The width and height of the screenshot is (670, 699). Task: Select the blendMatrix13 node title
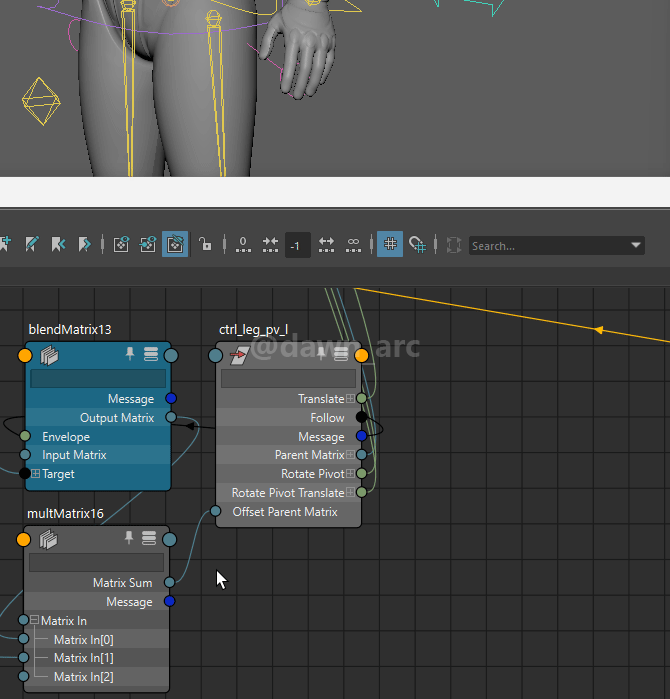(70, 329)
